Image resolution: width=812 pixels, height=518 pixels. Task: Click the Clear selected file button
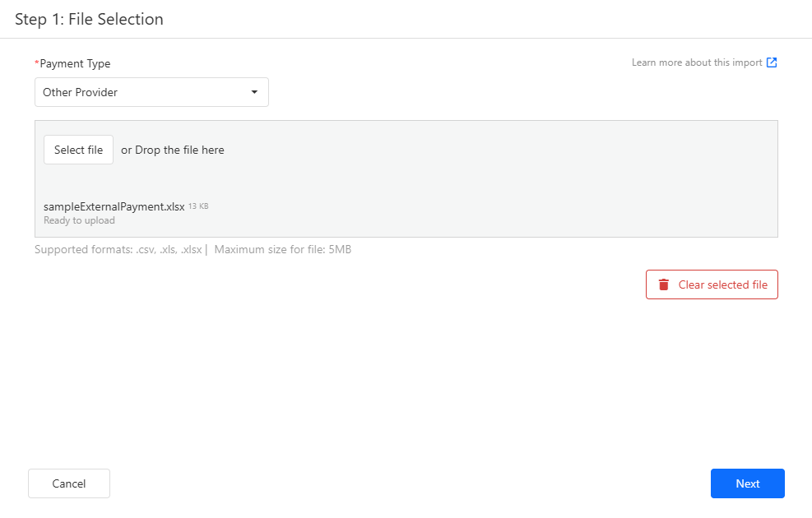click(712, 284)
